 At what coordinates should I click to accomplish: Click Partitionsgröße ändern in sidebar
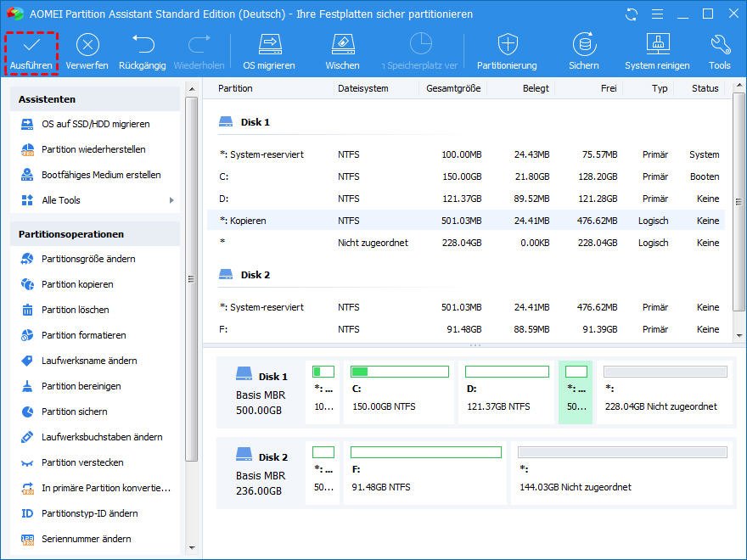click(88, 259)
